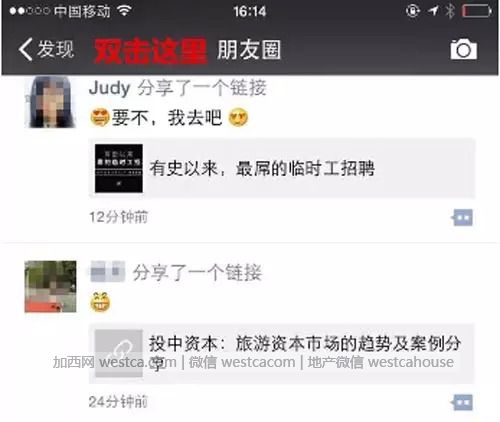The width and height of the screenshot is (500, 422).
Task: Open comment menu on Judy's 12分钟前 post
Action: (x=462, y=218)
